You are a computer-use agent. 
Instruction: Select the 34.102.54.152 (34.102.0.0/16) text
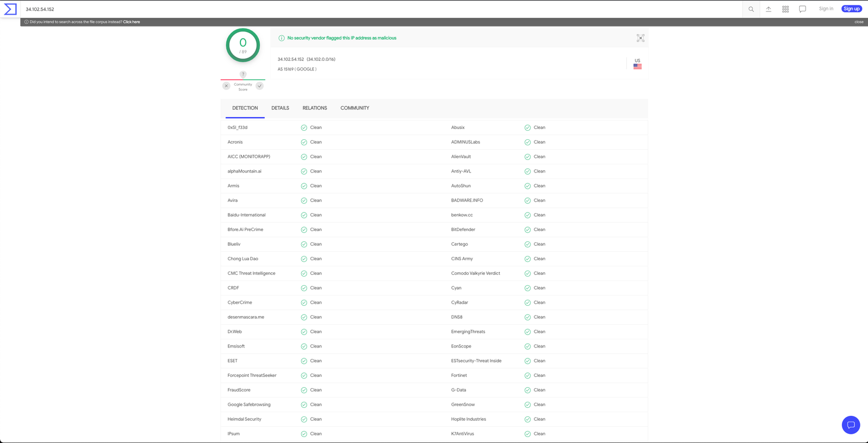307,59
